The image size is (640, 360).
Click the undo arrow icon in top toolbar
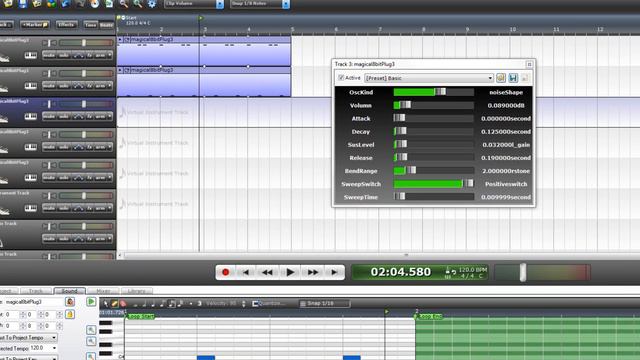66,4
